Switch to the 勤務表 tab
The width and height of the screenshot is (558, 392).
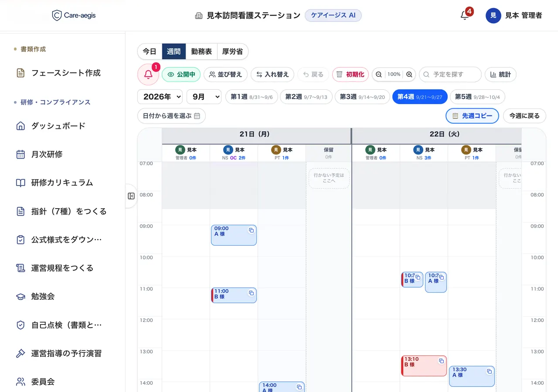(x=201, y=51)
